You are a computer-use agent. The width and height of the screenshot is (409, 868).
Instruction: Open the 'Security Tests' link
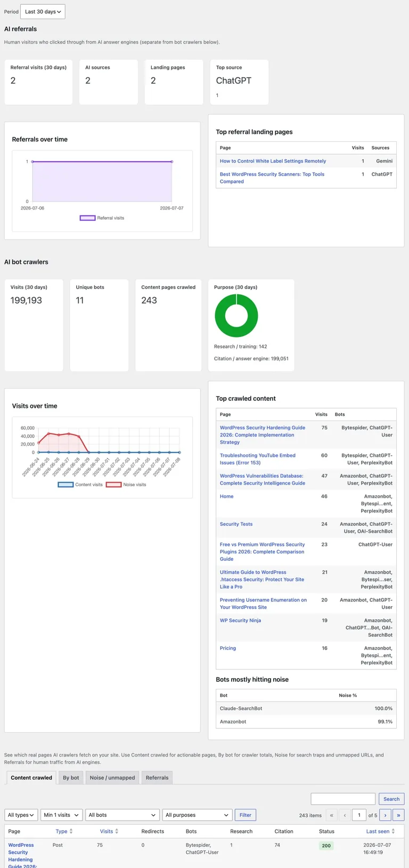(x=236, y=524)
